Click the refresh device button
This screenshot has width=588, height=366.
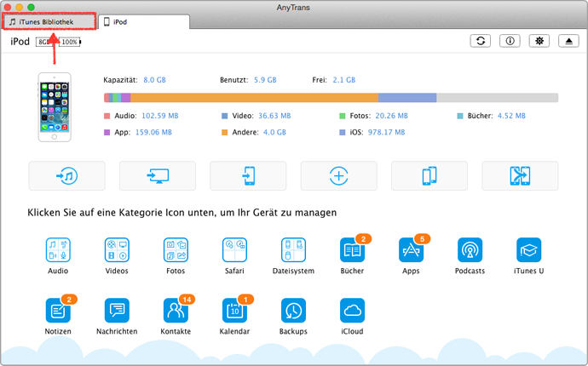(x=481, y=41)
